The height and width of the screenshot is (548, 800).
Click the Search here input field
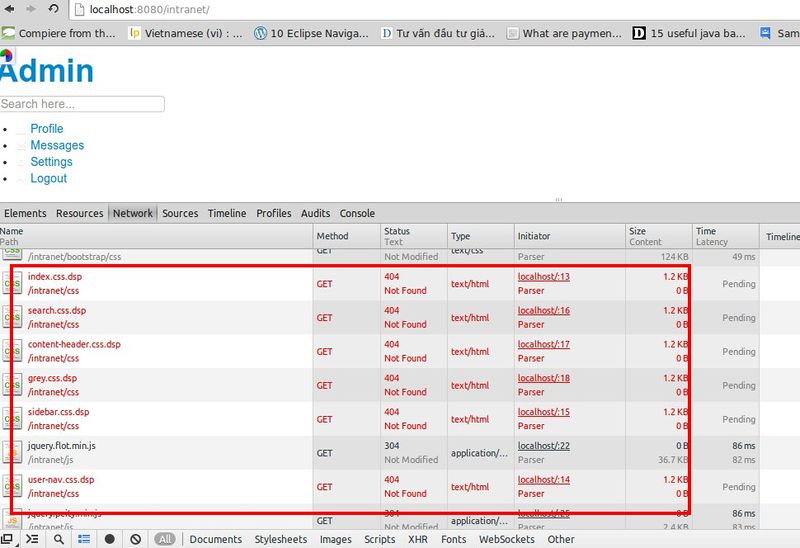point(82,104)
